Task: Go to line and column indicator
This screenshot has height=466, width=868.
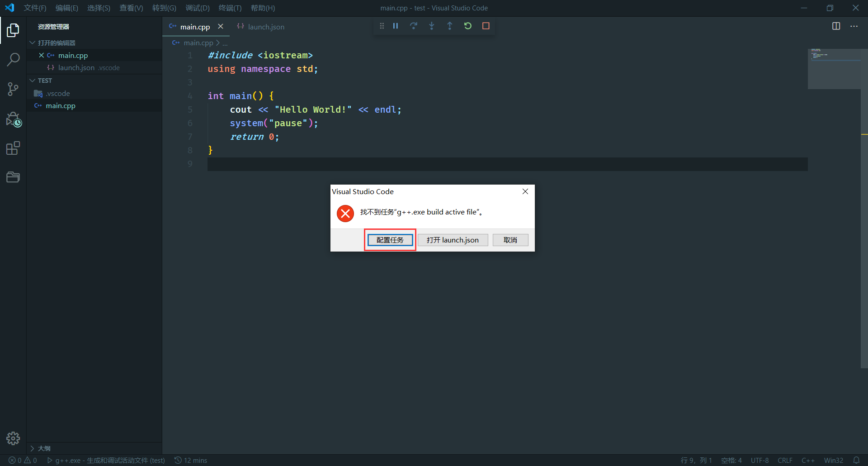Action: pyautogui.click(x=696, y=460)
